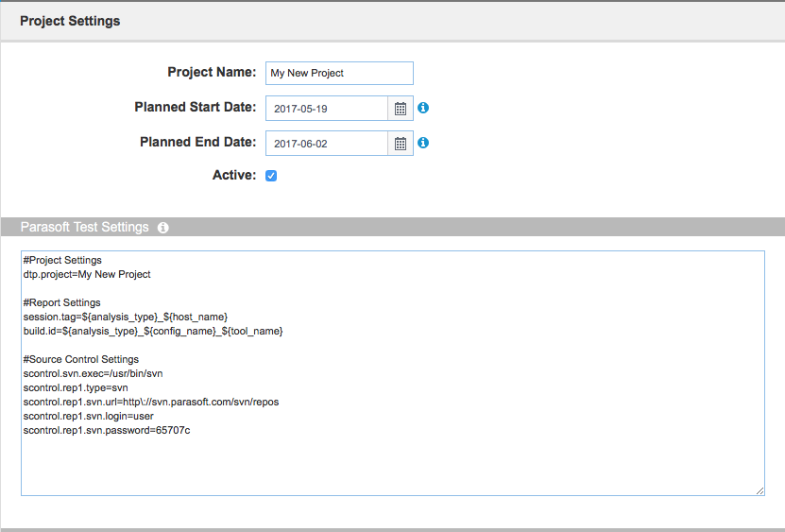Focus the Planned Start Date text field
Viewport: 785px width, 532px height.
[x=327, y=109]
